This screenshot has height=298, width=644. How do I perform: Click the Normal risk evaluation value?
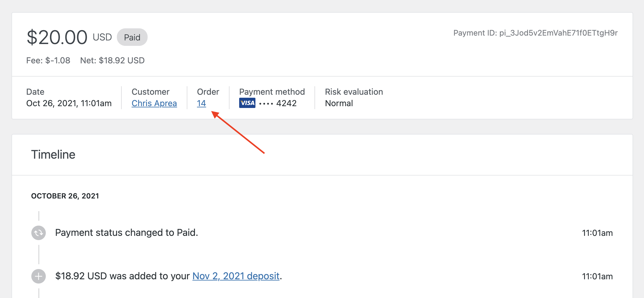[x=339, y=103]
